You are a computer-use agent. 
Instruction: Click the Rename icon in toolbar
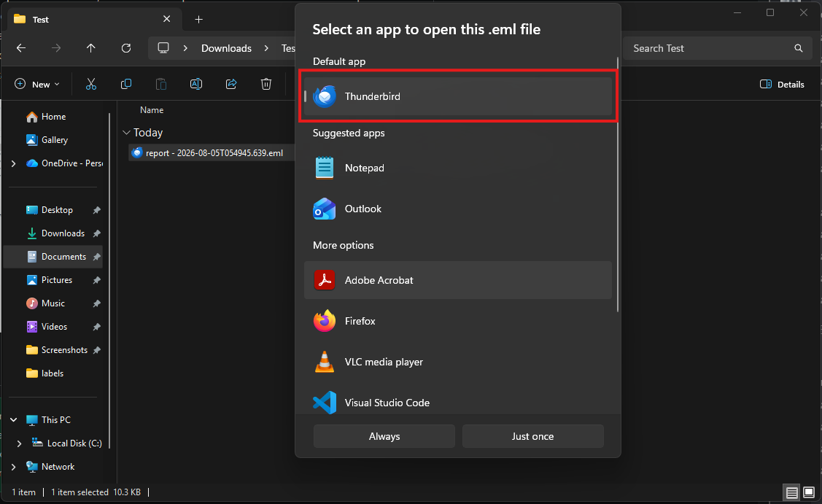pyautogui.click(x=196, y=84)
